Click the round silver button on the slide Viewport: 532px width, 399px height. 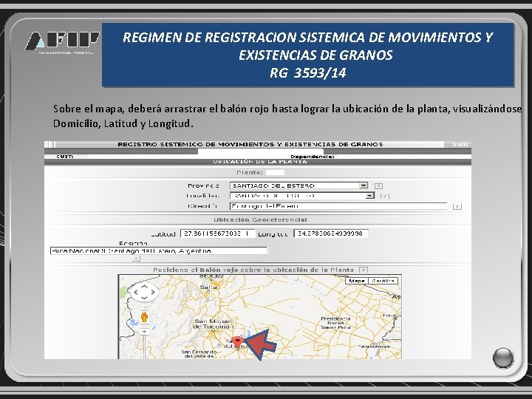503,358
